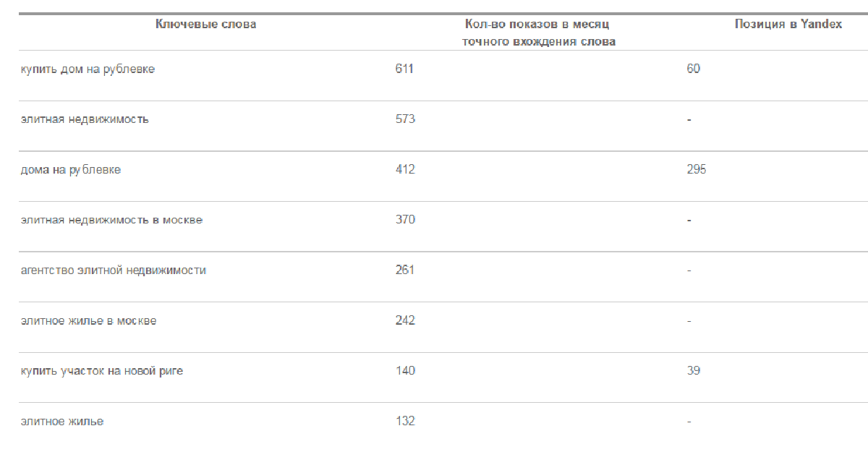Select keyword 'дома на рублевке'
Image resolution: width=868 pixels, height=452 pixels.
(x=71, y=170)
